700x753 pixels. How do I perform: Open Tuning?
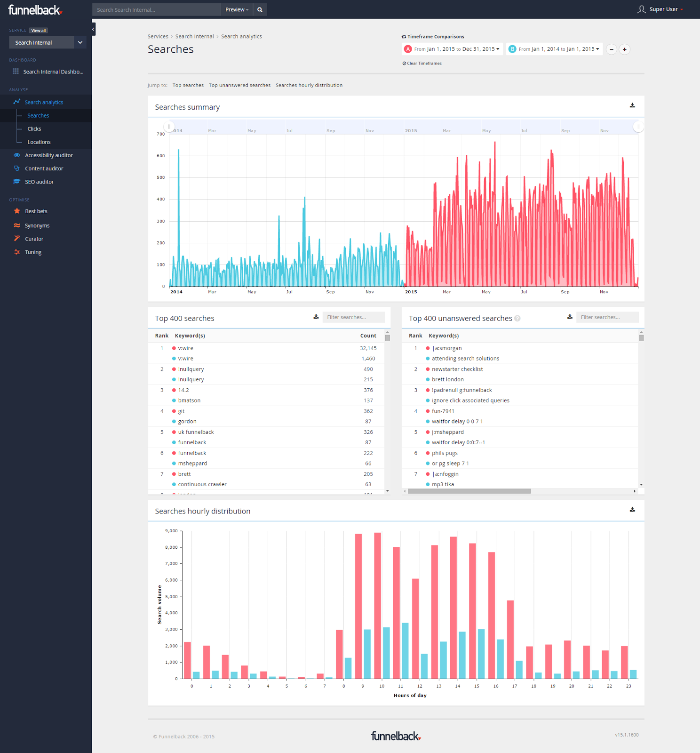pyautogui.click(x=33, y=252)
